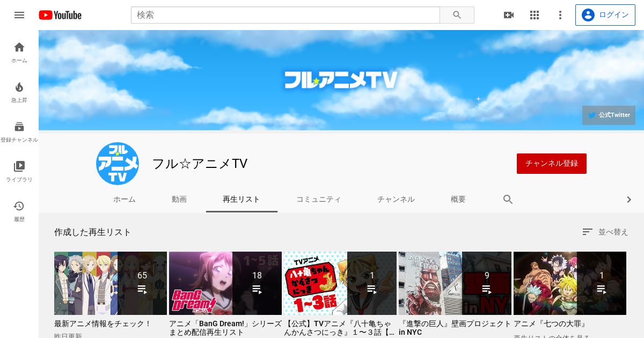Open the 並べ替え sort dropdown
Viewport: 644px width, 338px height.
click(x=605, y=232)
